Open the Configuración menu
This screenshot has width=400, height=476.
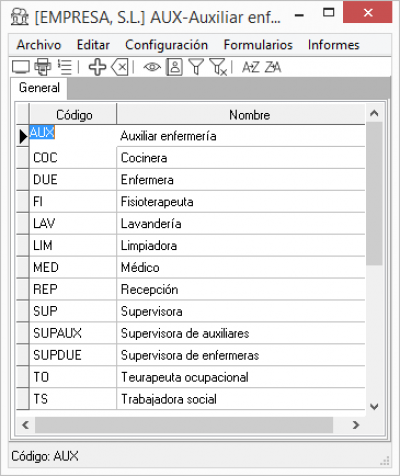tap(166, 45)
